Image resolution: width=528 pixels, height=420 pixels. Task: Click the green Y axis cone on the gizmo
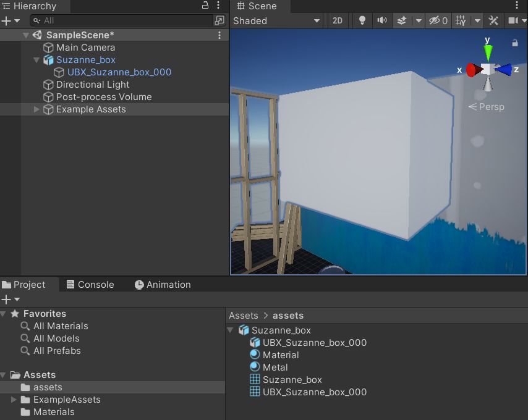pos(488,49)
